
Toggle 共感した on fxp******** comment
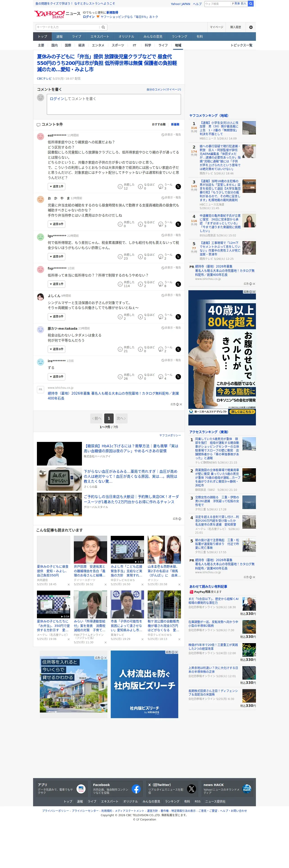120,284
